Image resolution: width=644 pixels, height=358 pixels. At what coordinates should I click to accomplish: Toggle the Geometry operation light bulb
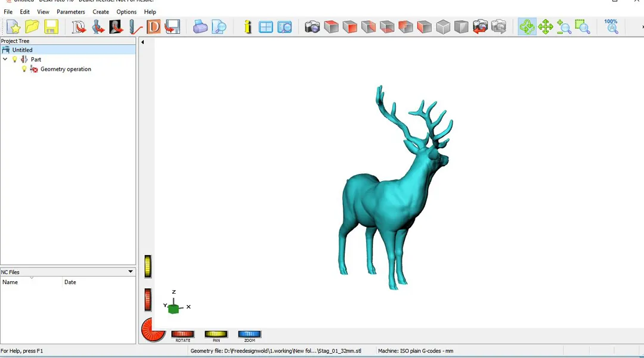pyautogui.click(x=24, y=69)
